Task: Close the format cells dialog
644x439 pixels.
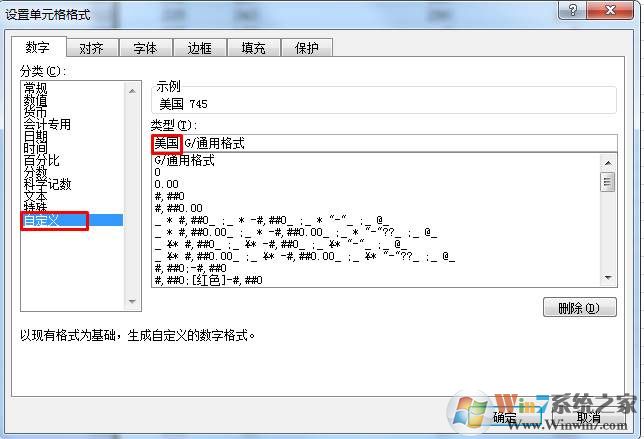Action: (610, 10)
